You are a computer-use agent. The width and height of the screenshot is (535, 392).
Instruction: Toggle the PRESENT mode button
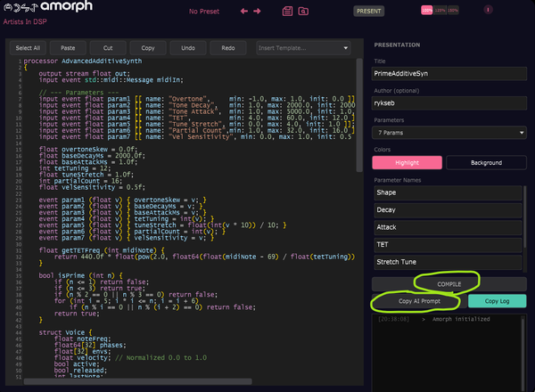click(368, 12)
